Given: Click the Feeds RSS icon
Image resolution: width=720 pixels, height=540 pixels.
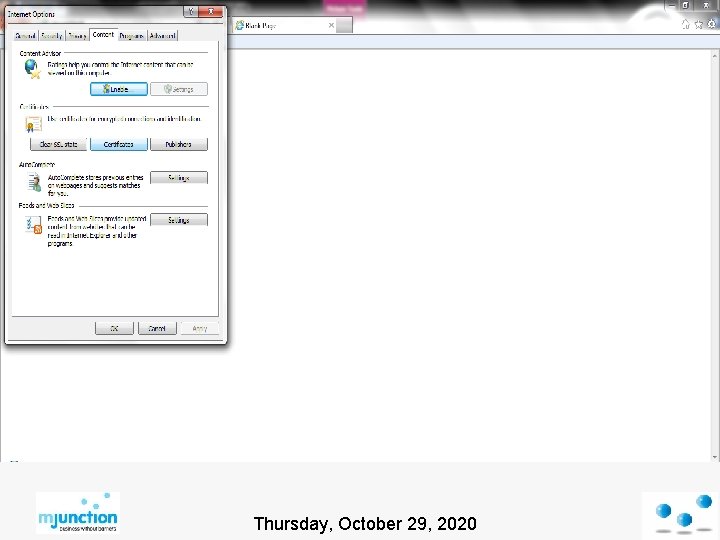Looking at the screenshot, I should click(x=34, y=225).
